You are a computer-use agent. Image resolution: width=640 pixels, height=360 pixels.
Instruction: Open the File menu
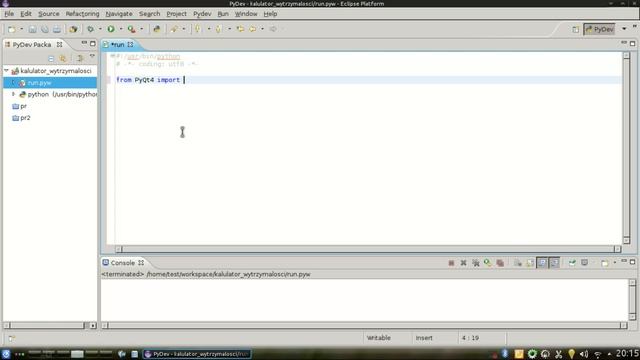click(x=9, y=13)
